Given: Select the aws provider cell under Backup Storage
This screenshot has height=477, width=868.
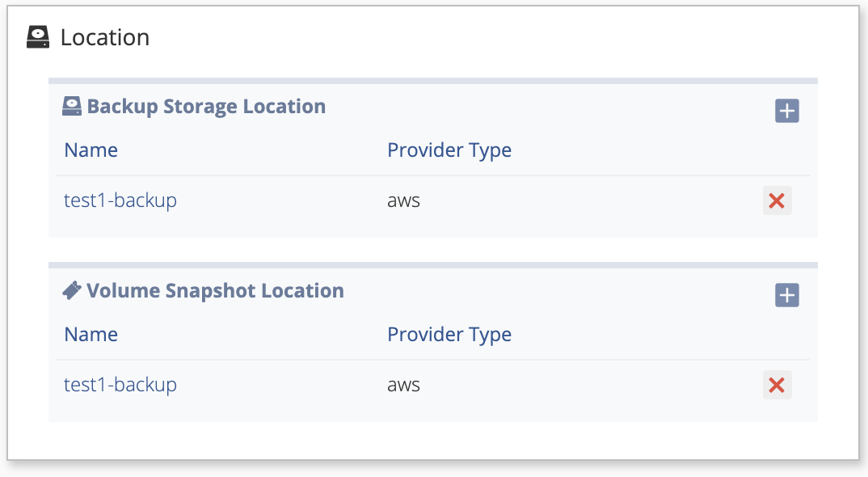Looking at the screenshot, I should tap(403, 201).
